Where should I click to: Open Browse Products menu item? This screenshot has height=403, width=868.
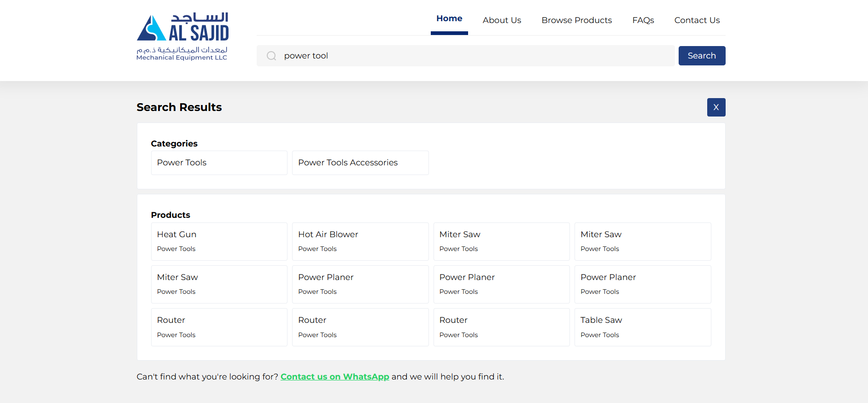576,20
